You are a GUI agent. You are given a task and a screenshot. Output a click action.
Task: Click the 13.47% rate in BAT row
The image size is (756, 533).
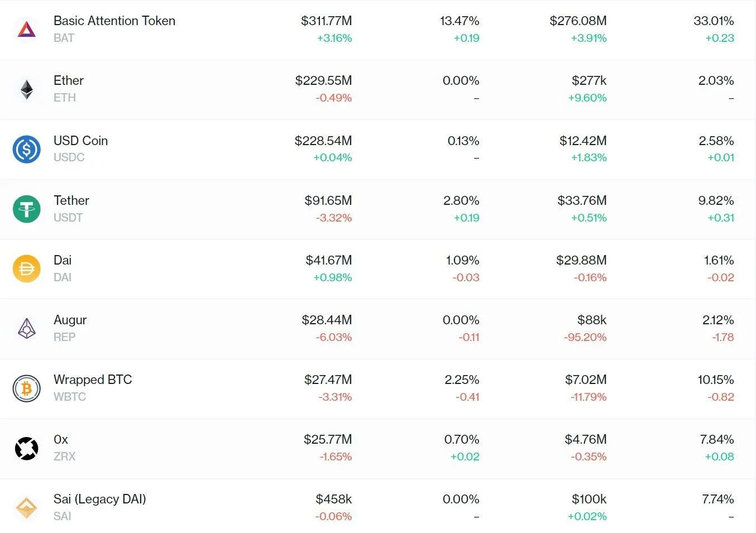pos(460,21)
